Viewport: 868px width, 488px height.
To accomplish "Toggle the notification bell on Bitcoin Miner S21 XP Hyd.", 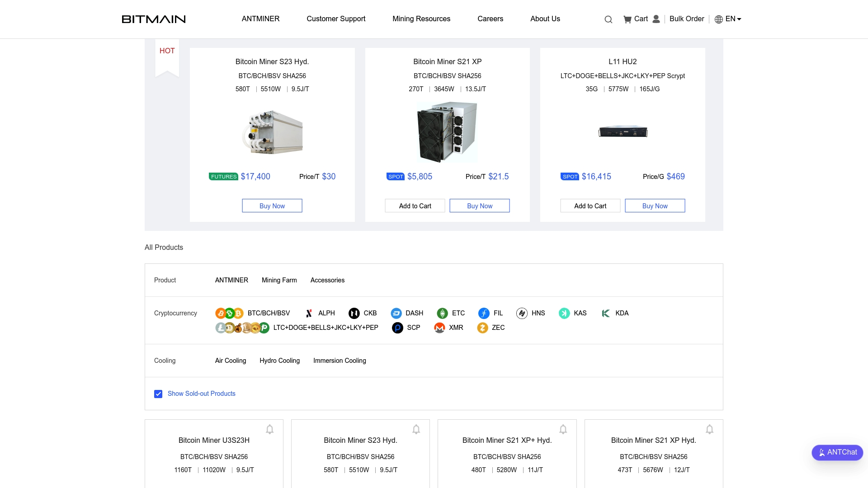I will point(709,429).
